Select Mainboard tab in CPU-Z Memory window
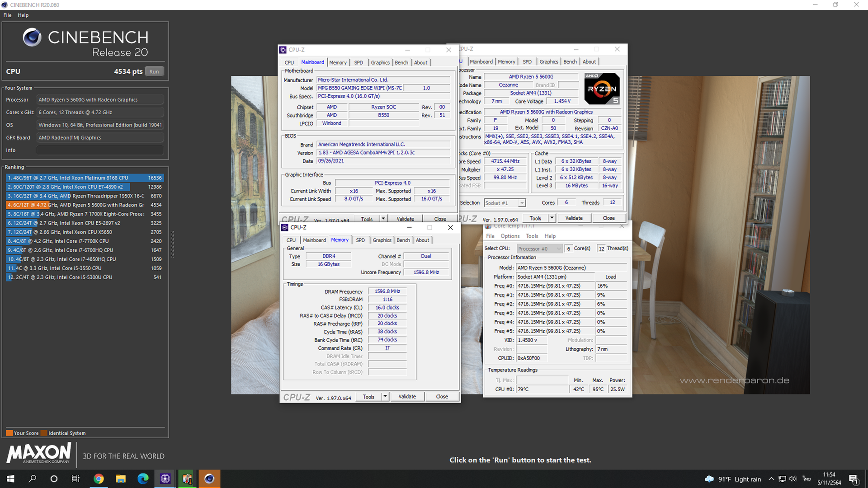 coord(314,240)
